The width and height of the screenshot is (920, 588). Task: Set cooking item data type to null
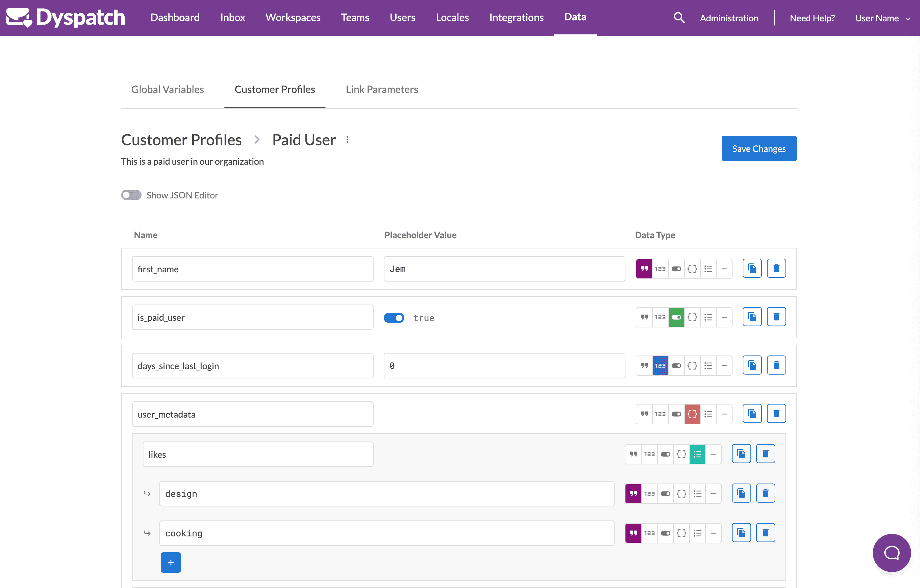[714, 532]
